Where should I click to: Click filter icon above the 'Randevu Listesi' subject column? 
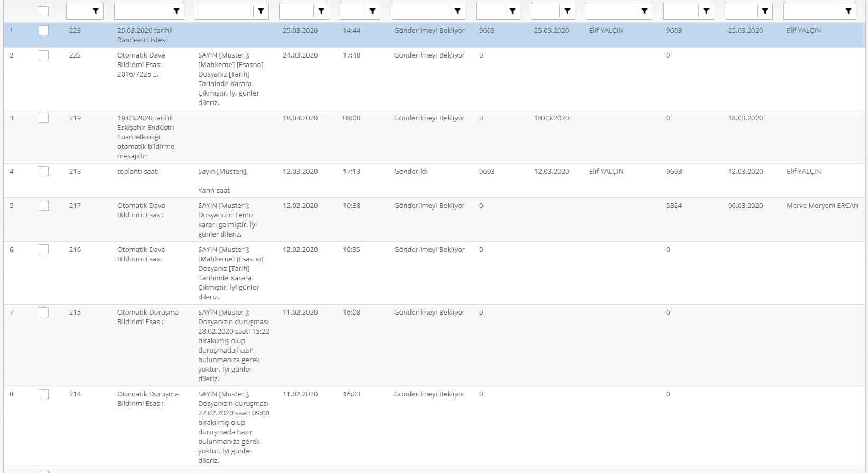coord(176,11)
